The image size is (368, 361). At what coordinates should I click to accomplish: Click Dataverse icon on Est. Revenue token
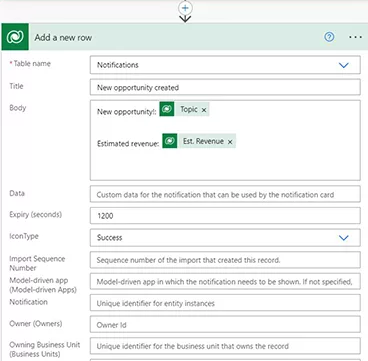(x=170, y=141)
